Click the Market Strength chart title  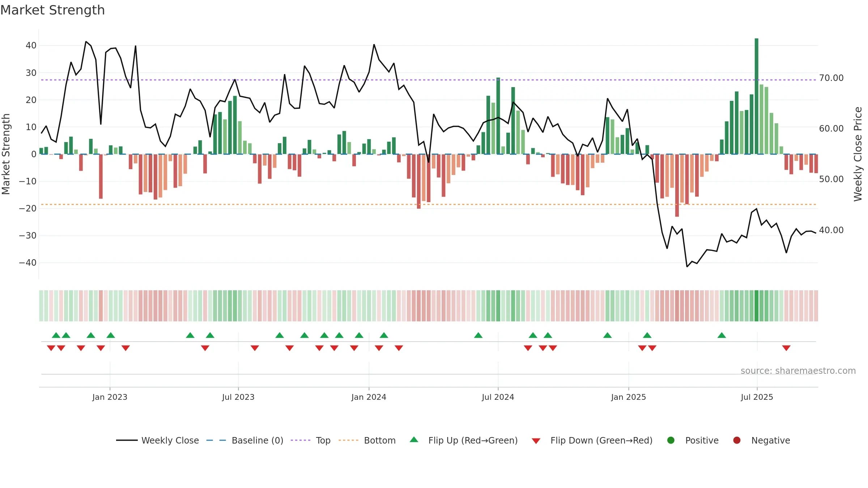pyautogui.click(x=52, y=10)
